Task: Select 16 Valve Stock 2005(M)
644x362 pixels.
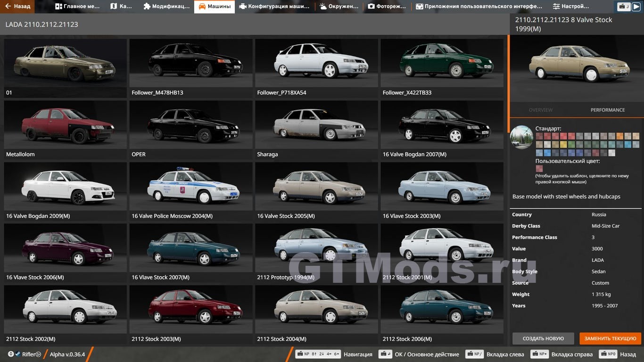Action: 316,191
